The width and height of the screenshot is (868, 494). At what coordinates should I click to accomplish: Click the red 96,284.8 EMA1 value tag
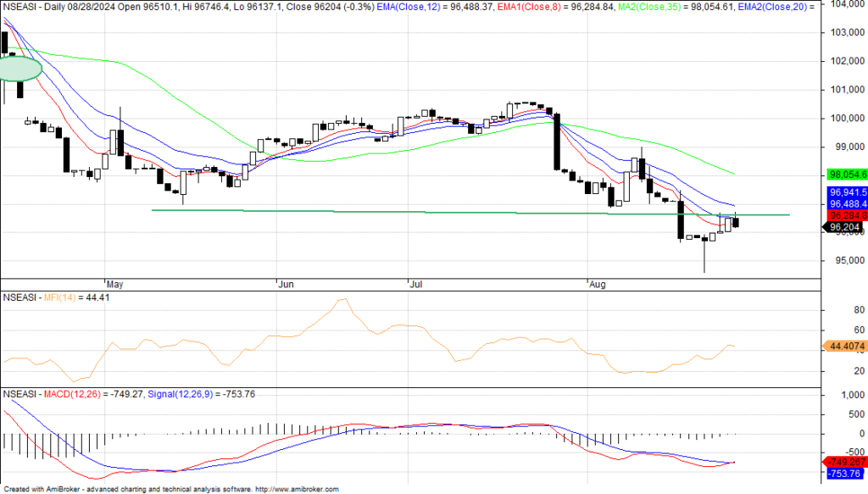click(846, 215)
